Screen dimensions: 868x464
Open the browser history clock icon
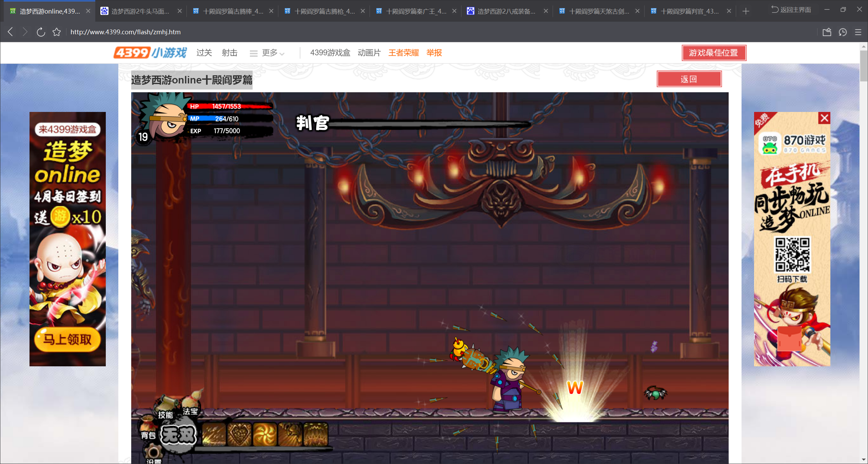coord(843,32)
